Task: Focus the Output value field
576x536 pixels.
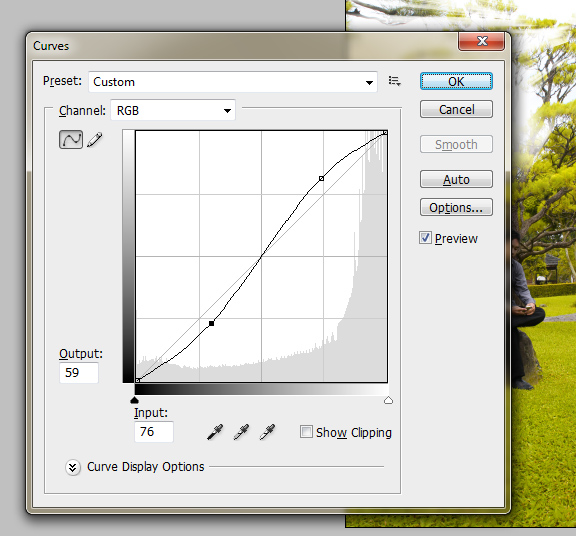Action: click(79, 373)
